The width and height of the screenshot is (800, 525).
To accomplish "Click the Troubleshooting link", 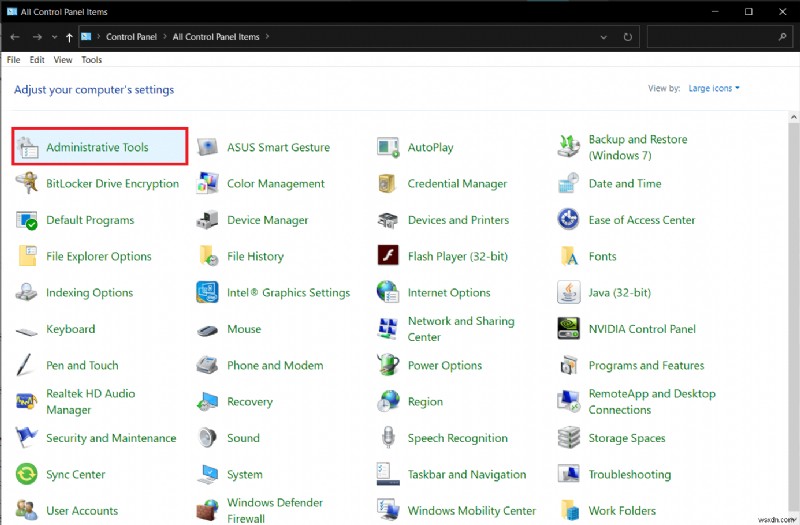I will 629,475.
